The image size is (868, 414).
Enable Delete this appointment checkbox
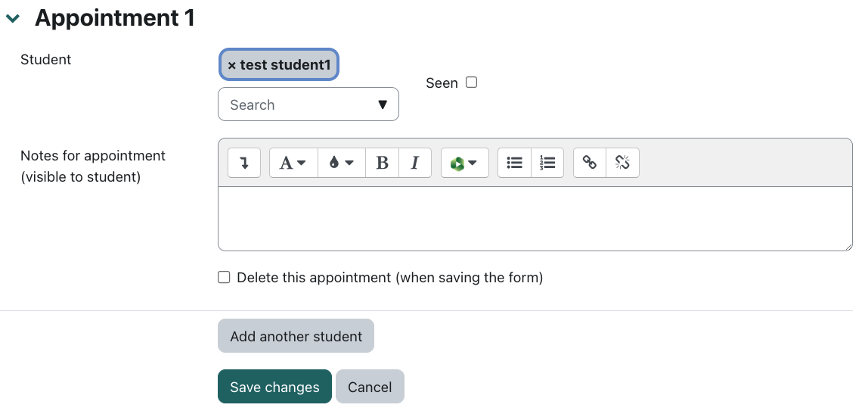pyautogui.click(x=224, y=278)
